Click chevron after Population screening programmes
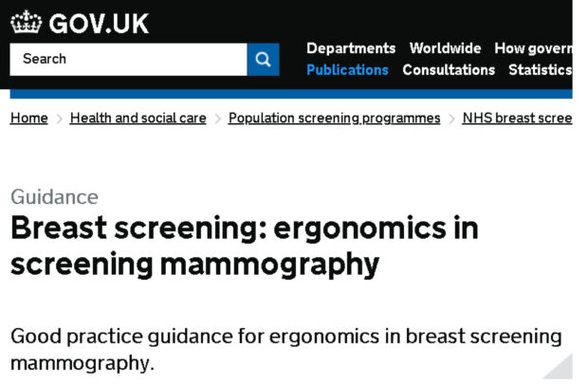 (x=451, y=119)
